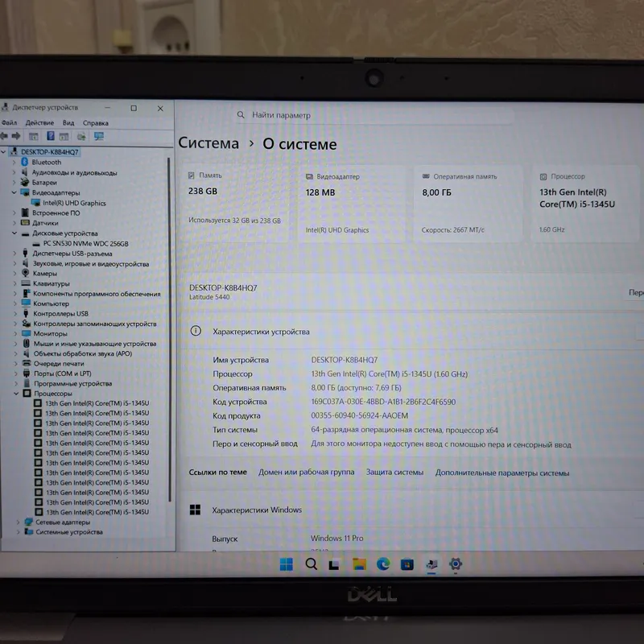Open the Видеоадаптер 128 MB card
The height and width of the screenshot is (644, 644).
point(353,204)
